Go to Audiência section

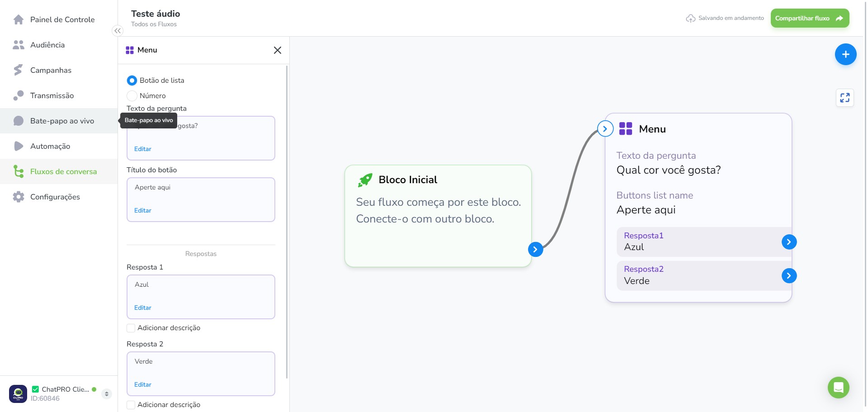click(59, 45)
